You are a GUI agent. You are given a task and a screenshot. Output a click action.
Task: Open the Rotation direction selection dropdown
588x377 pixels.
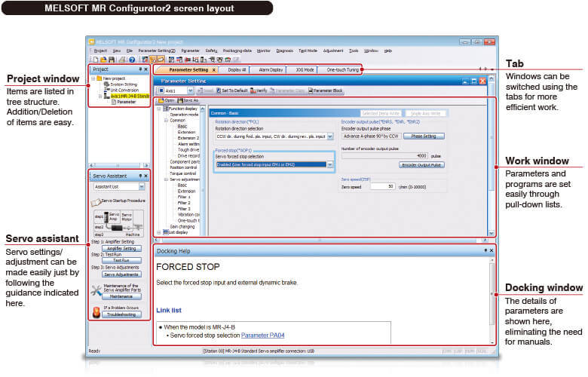click(x=331, y=136)
